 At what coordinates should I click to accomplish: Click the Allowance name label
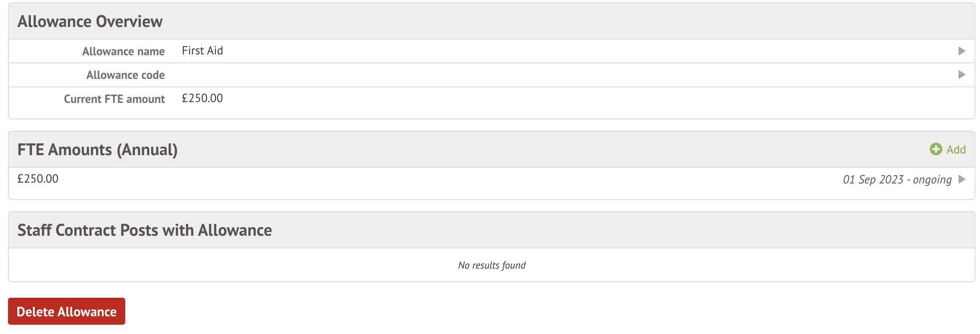(123, 51)
